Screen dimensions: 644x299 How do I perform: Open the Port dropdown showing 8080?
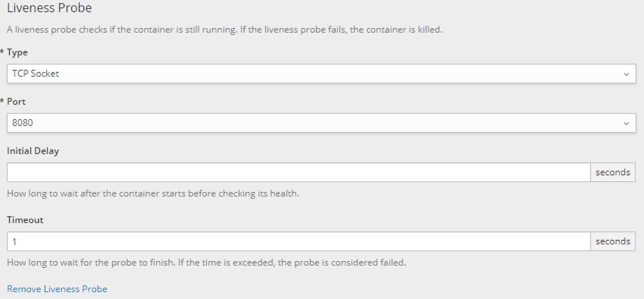[x=321, y=123]
